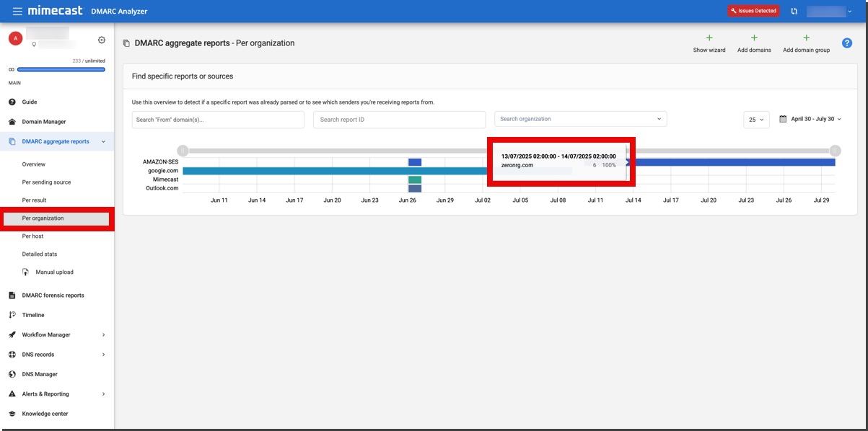
Task: Open DNS Manager
Action: click(x=40, y=374)
